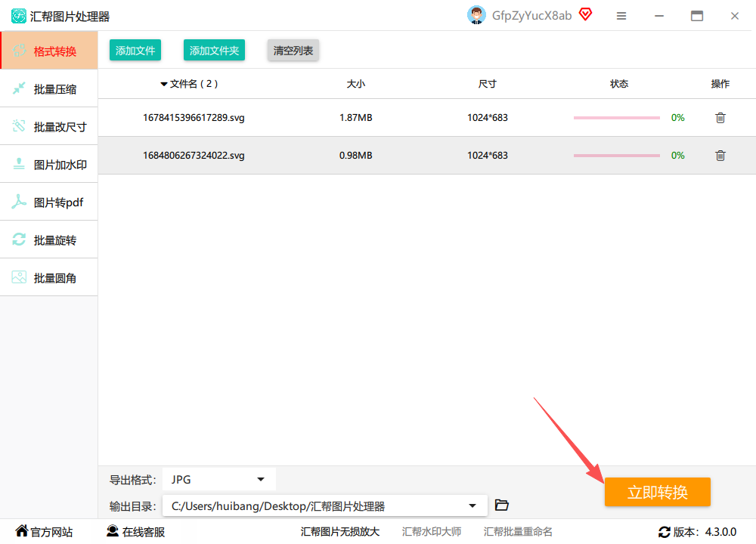Click progress bar of first svg file
Screen dimensions: 756x544
tap(616, 118)
